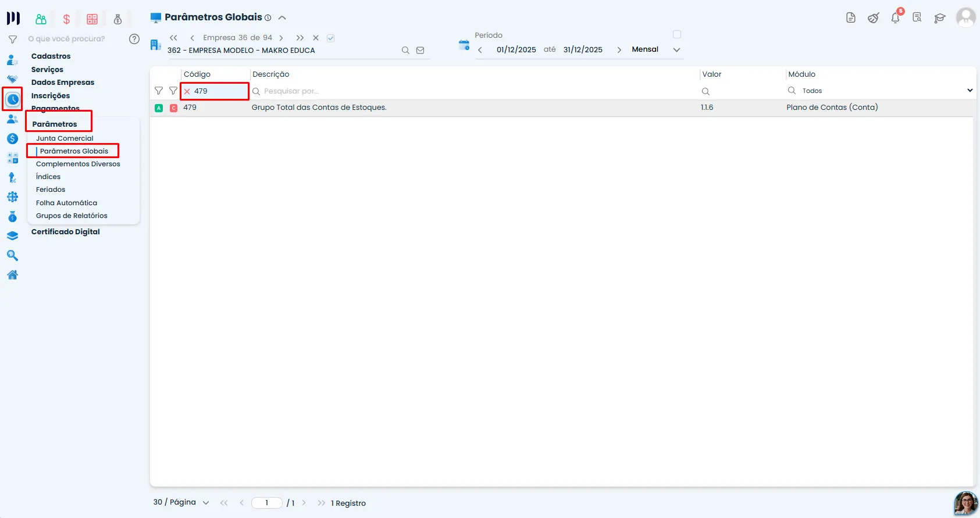Open Folha Automática menu item
980x518 pixels.
66,203
